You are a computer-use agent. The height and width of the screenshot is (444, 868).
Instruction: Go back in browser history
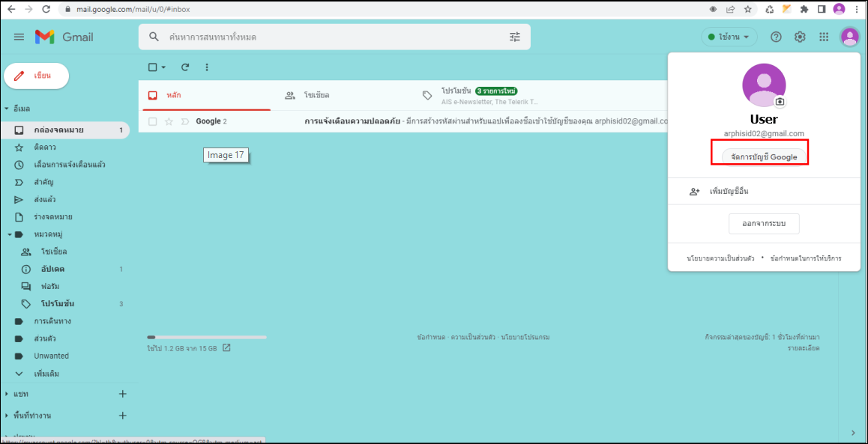11,10
